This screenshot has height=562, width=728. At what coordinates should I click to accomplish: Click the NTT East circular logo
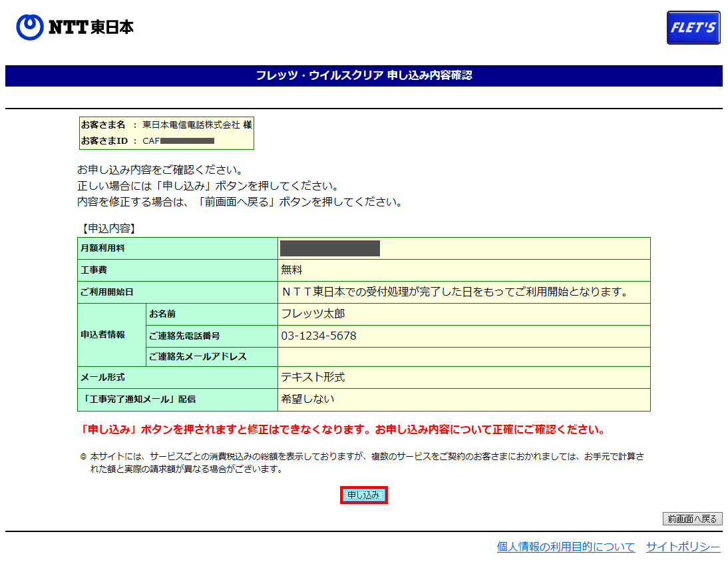30,27
